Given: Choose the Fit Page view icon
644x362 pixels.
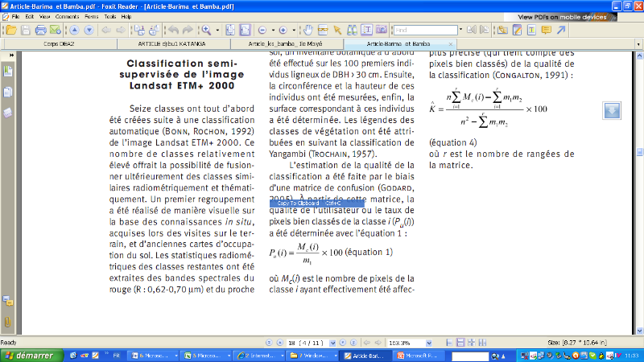Looking at the screenshot, I should click(230, 30).
